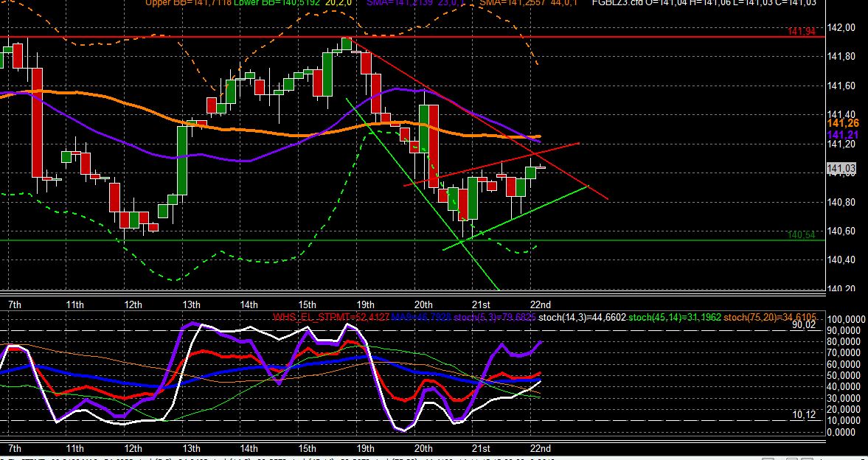Click the green 140,54 support level label
Screen dimensions: 868x460
[801, 235]
